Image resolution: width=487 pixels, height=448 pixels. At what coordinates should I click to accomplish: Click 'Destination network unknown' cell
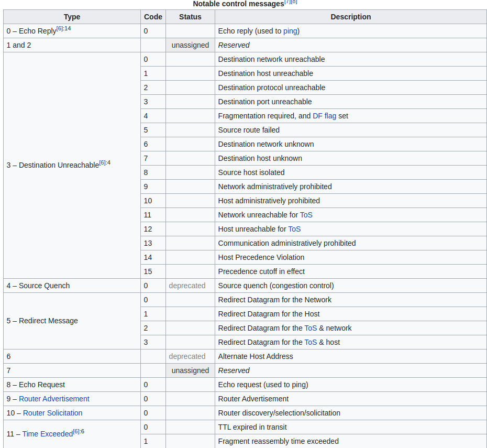[x=351, y=144]
